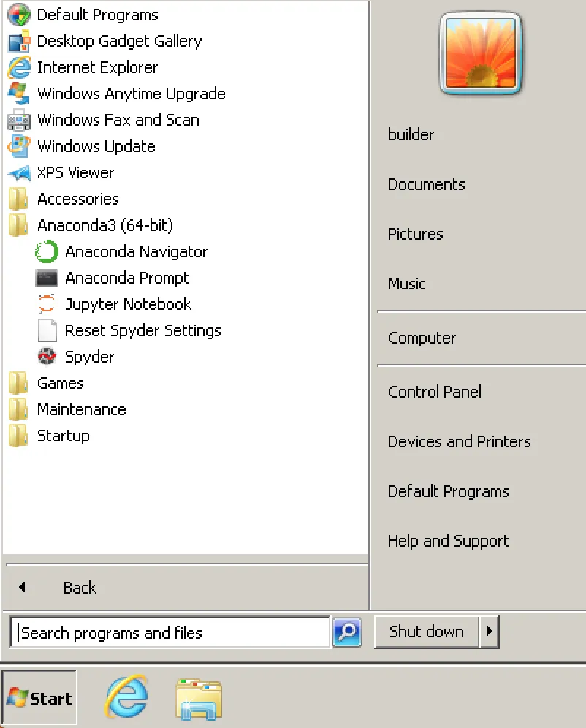
Task: Click the Start button
Action: click(39, 697)
